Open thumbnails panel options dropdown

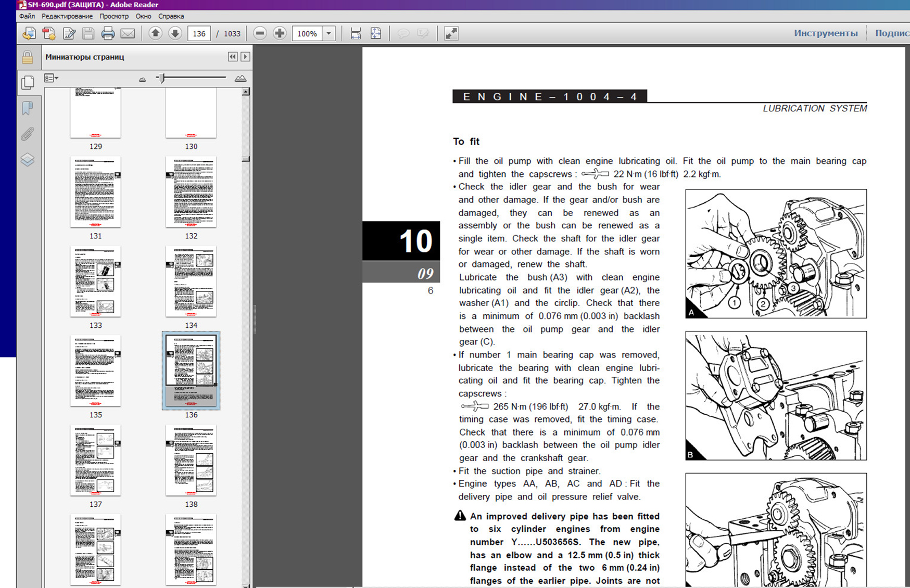pyautogui.click(x=51, y=78)
